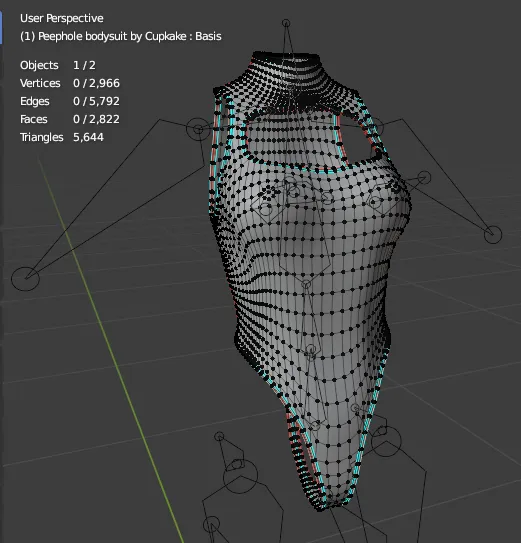
Task: Click the "User Perspective" view label
Action: click(62, 18)
